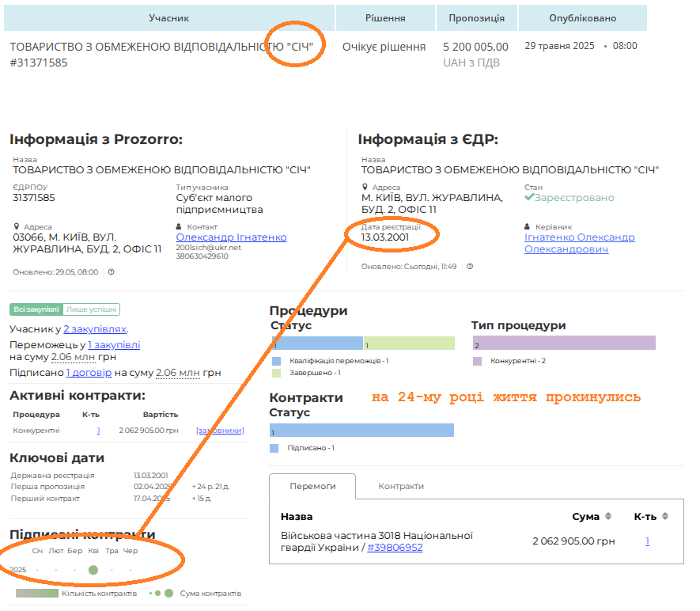Open '2 закупівлях' participant link
The image size is (700, 611).
click(x=95, y=329)
